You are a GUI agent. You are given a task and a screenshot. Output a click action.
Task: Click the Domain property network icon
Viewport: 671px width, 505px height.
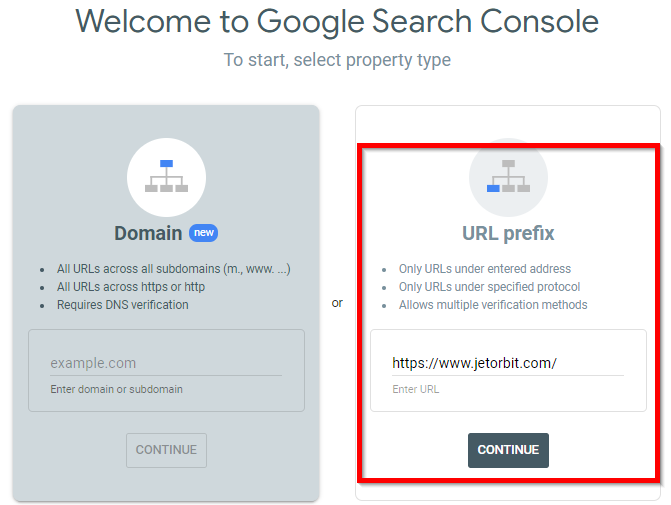(166, 177)
